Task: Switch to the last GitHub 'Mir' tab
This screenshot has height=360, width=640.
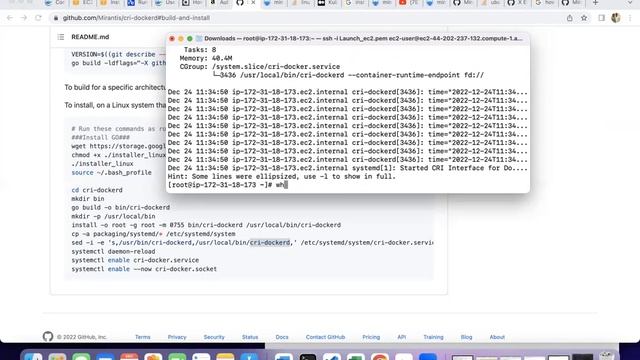Action: (x=572, y=3)
